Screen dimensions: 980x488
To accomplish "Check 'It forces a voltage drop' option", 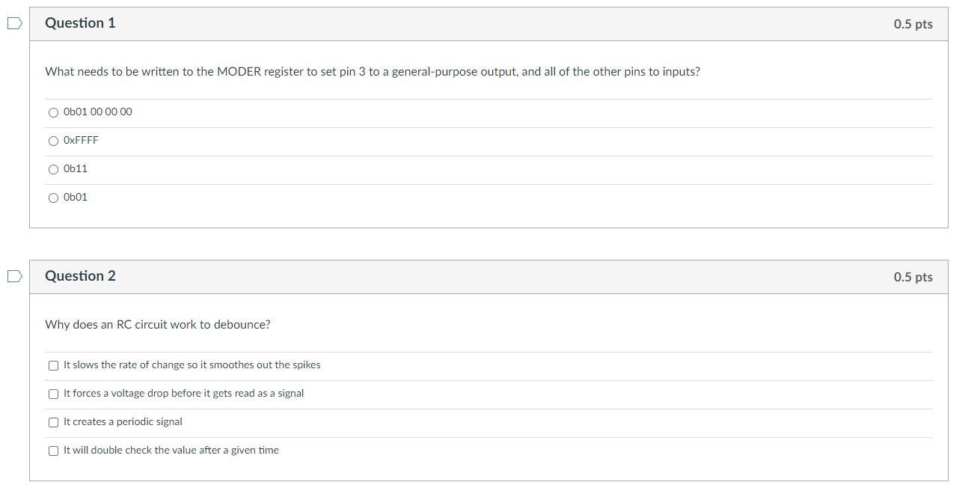I will pyautogui.click(x=53, y=393).
